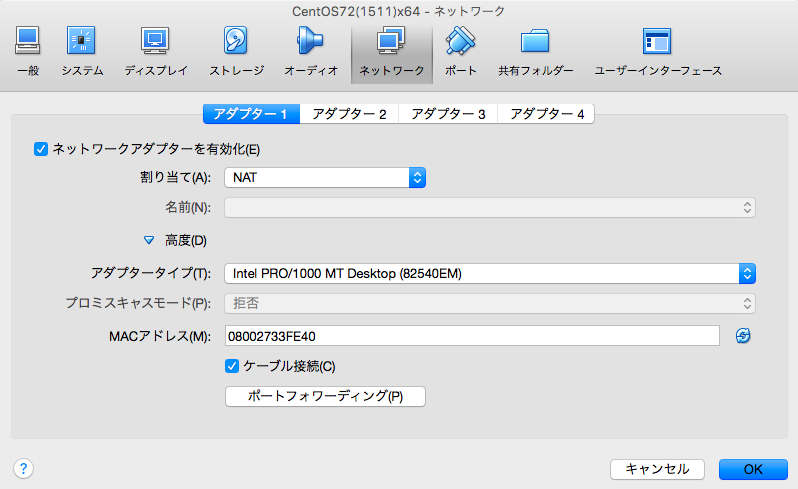
Task: Open the アダプタータイプ dropdown
Action: pyautogui.click(x=490, y=274)
